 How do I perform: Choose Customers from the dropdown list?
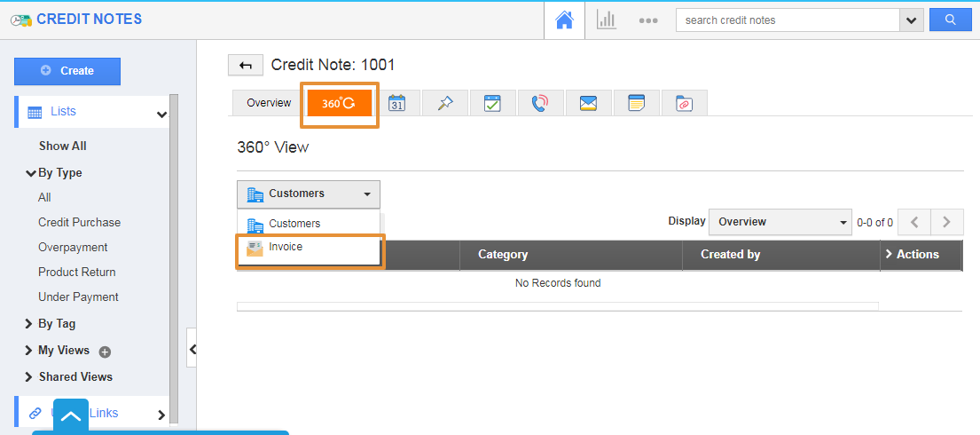308,224
